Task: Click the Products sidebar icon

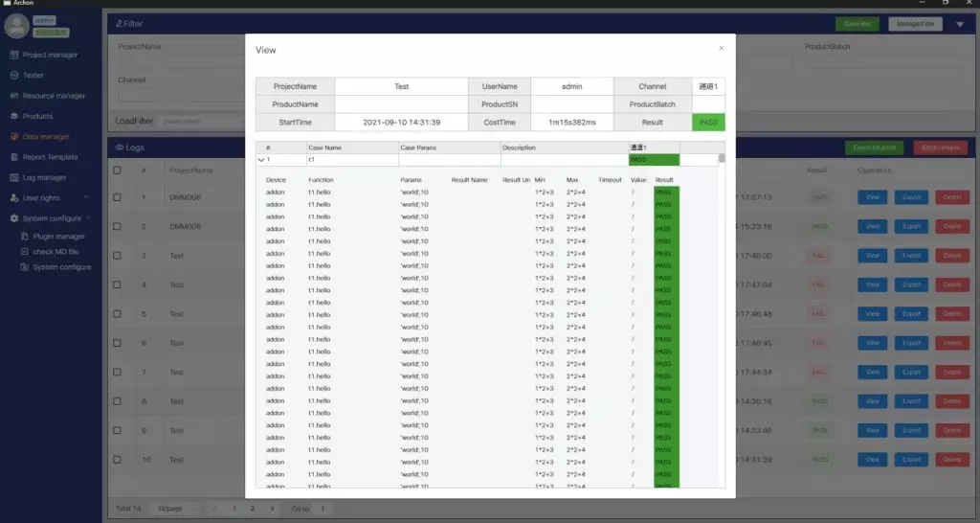Action: [x=13, y=116]
